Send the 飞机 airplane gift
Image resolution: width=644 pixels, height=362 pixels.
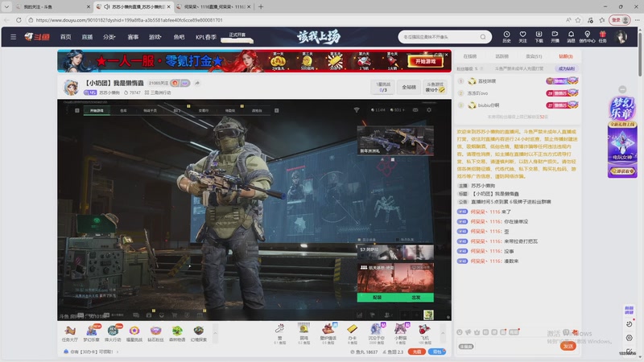(x=424, y=333)
